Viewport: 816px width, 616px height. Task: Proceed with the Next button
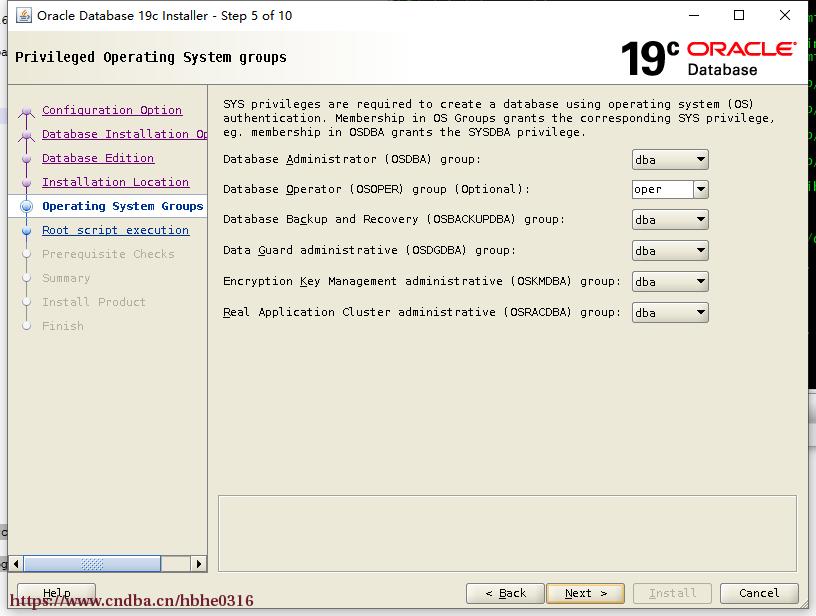[585, 593]
